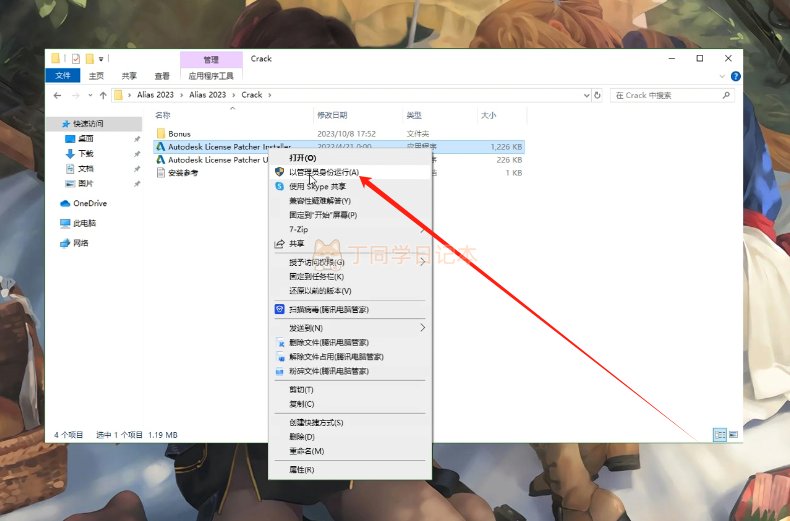The height and width of the screenshot is (521, 790).
Task: Switch to the 共享 ribbon tab
Action: (x=129, y=76)
